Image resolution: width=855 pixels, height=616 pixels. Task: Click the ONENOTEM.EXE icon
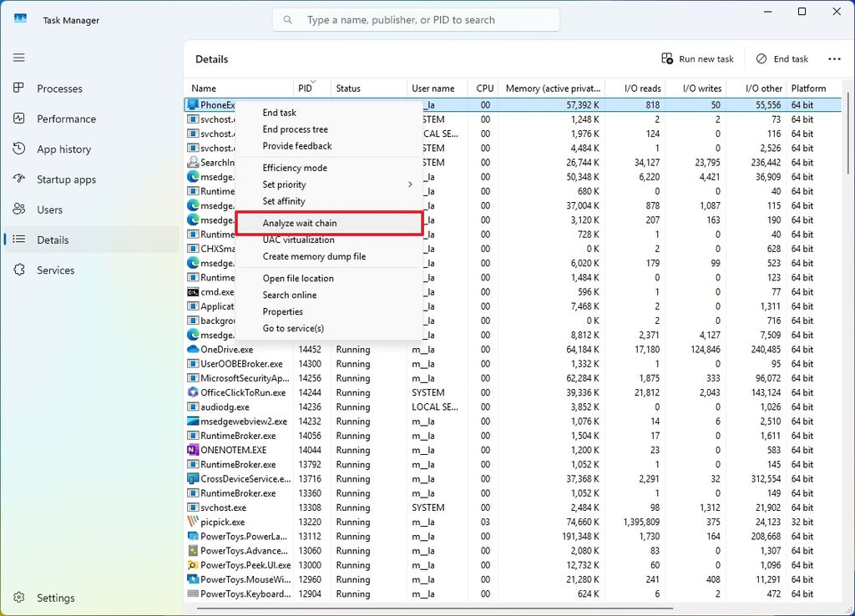coord(193,450)
